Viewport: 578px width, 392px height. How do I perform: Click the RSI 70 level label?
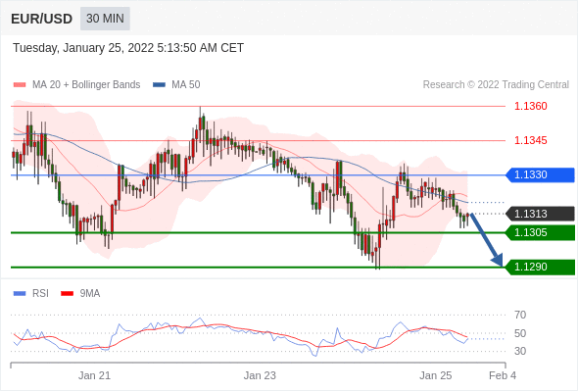520,315
